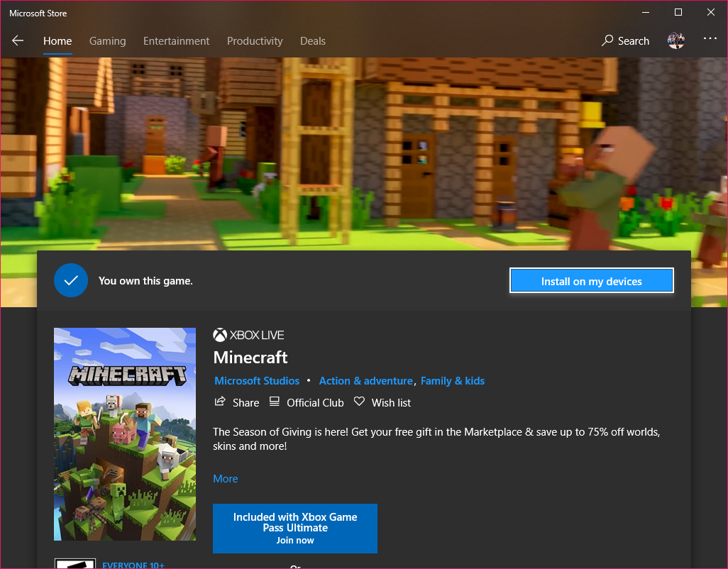The height and width of the screenshot is (569, 728).
Task: Share the Minecraft page
Action: pos(237,402)
